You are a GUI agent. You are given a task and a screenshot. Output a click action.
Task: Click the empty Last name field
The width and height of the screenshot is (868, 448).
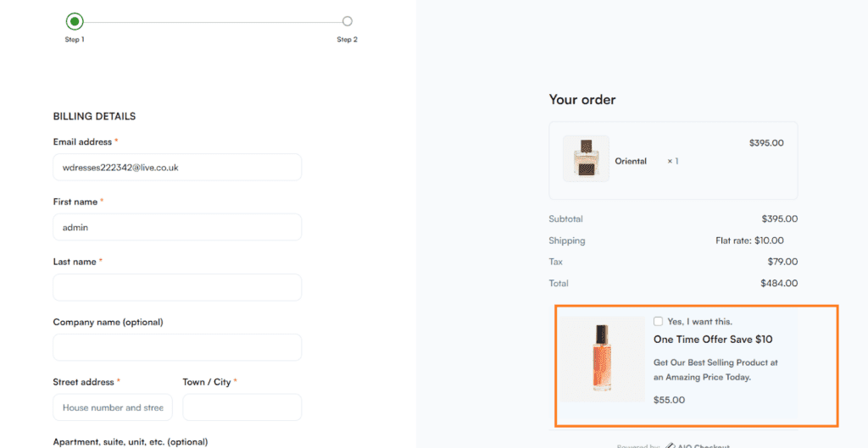tap(177, 288)
